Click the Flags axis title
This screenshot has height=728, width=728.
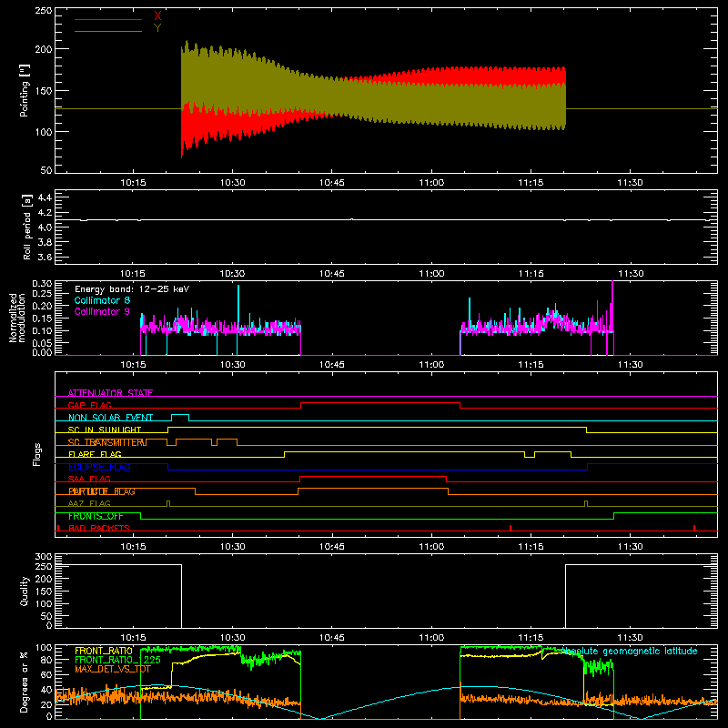click(x=36, y=454)
